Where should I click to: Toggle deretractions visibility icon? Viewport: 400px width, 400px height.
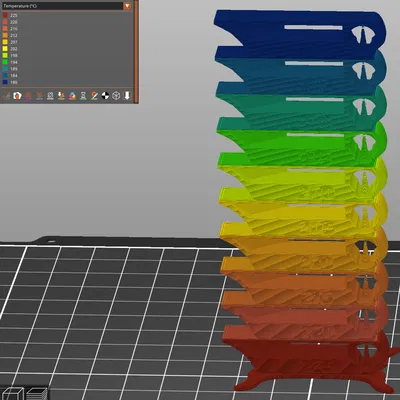39,96
